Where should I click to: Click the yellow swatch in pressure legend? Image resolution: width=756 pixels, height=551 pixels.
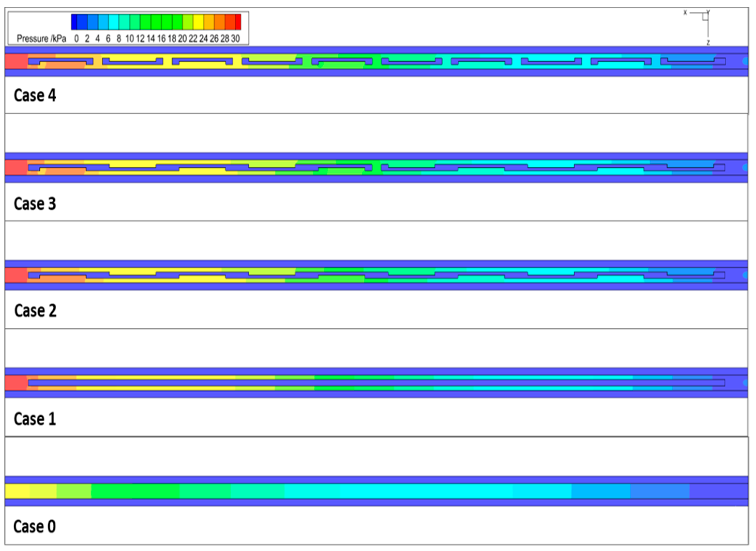coord(198,22)
